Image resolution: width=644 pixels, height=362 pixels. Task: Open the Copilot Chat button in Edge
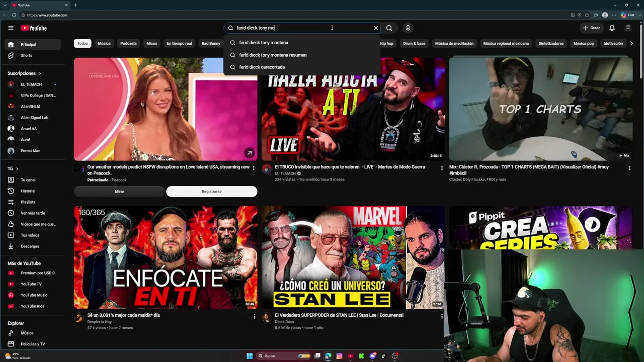(x=627, y=15)
